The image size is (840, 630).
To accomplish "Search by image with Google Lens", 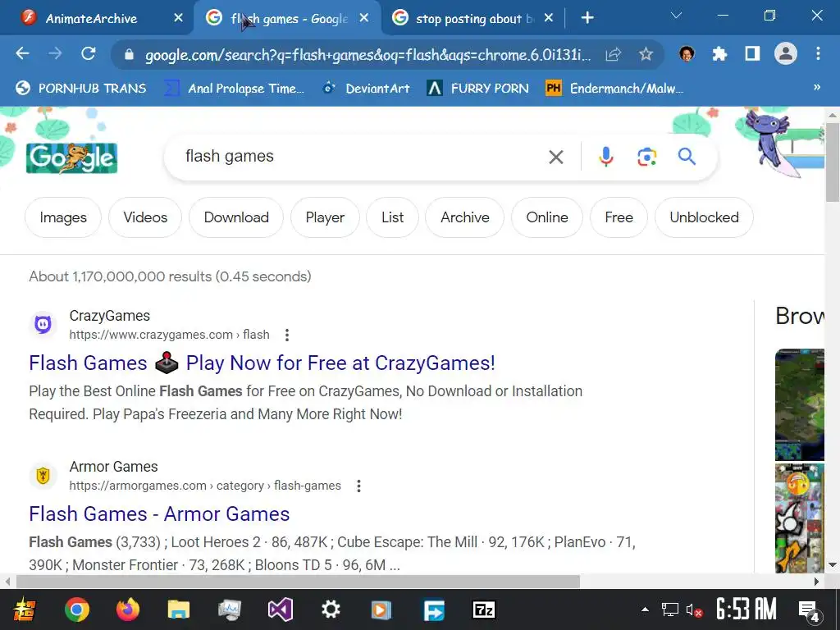I will click(646, 157).
